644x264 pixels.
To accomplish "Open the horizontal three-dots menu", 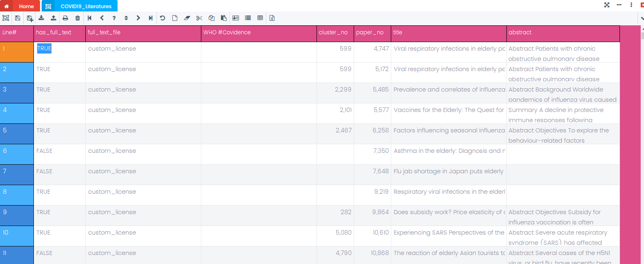I will point(619,5).
